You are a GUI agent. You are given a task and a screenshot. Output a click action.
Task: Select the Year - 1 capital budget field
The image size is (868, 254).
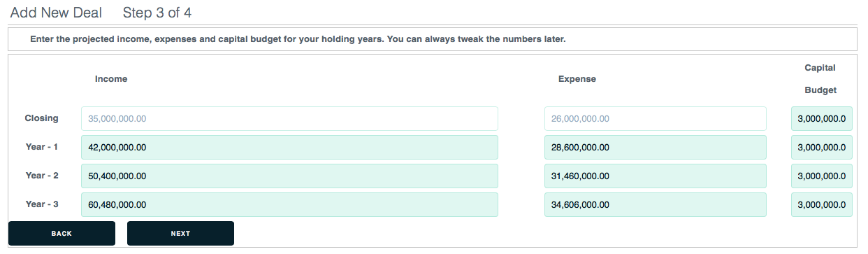coord(822,147)
